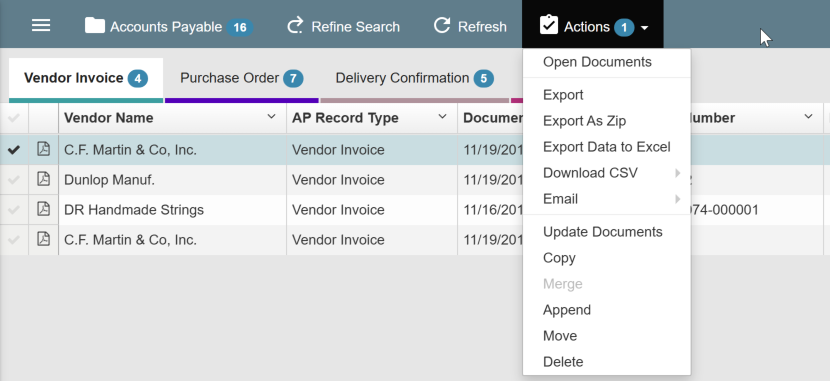
Task: Check the Dunlop Manuf. row checkmark
Action: tap(14, 180)
